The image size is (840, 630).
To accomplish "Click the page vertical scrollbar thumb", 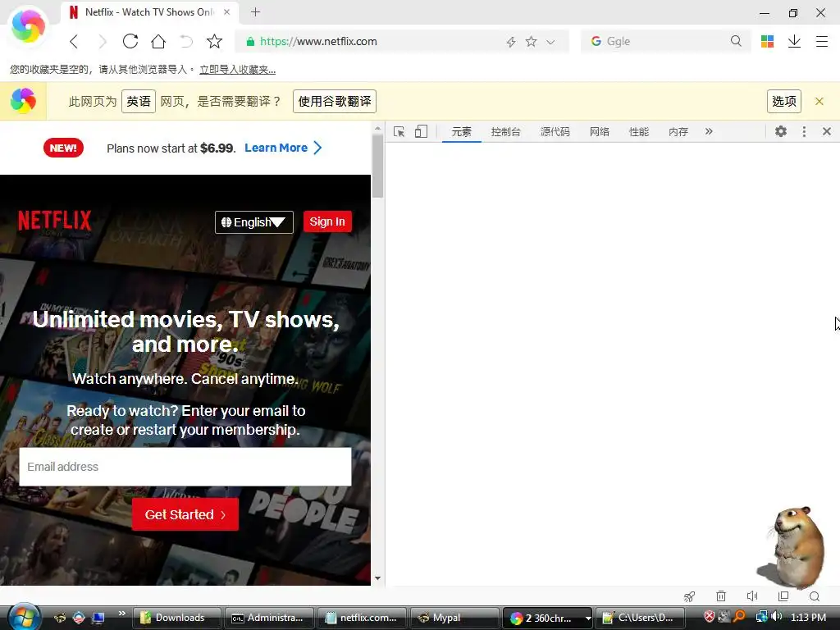I will [377, 166].
